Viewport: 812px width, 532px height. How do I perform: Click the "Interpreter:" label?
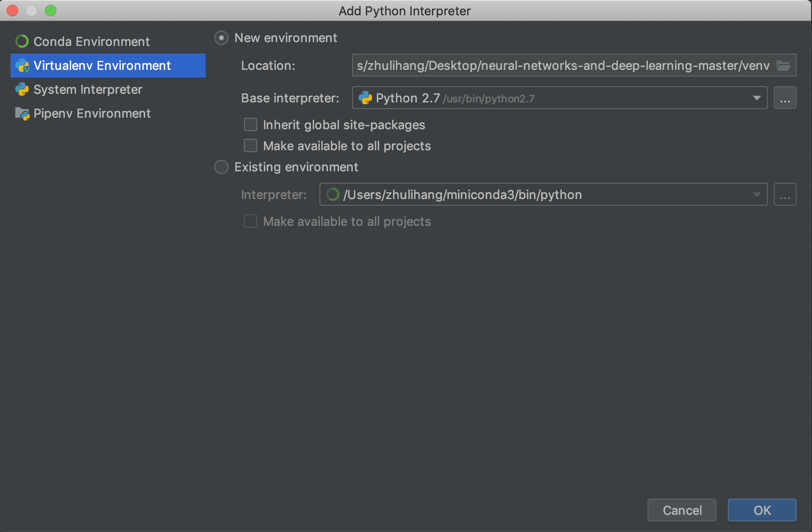pos(274,195)
